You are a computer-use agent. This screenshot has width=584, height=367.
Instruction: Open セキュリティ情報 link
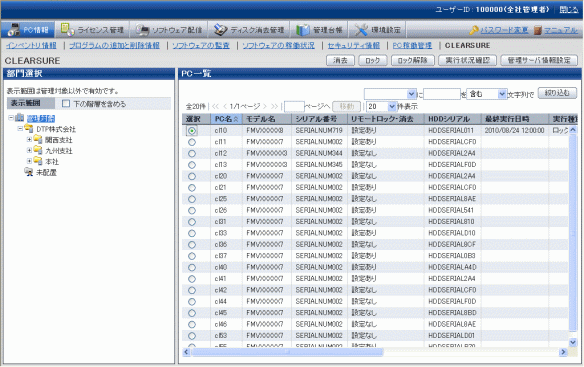tap(353, 45)
